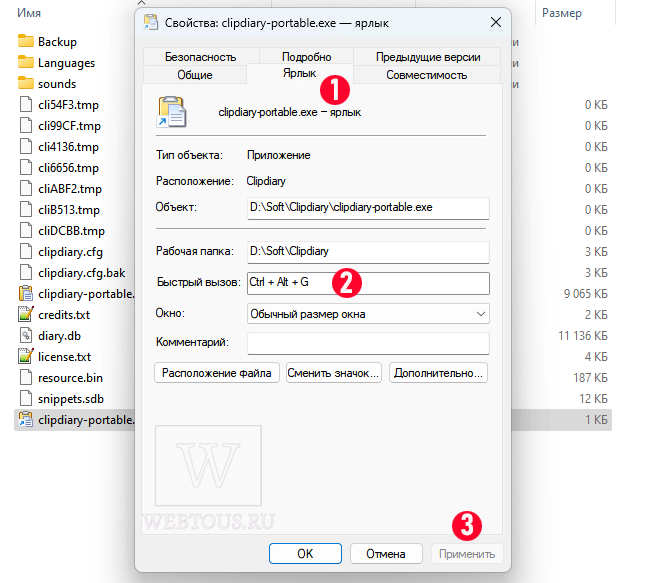This screenshot has width=664, height=583.
Task: Click the 11 136 КБ size cell
Action: [x=583, y=336]
